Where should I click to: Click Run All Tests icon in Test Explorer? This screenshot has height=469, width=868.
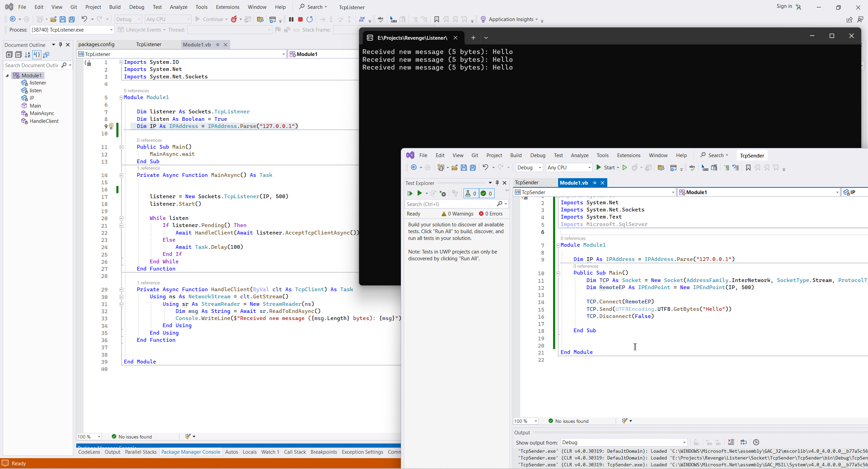[x=410, y=193]
